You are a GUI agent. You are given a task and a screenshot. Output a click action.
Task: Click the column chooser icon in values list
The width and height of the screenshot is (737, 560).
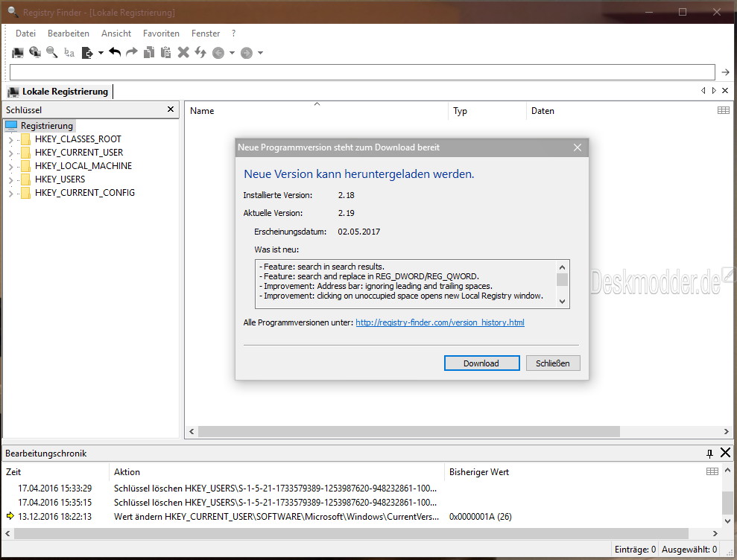click(724, 110)
